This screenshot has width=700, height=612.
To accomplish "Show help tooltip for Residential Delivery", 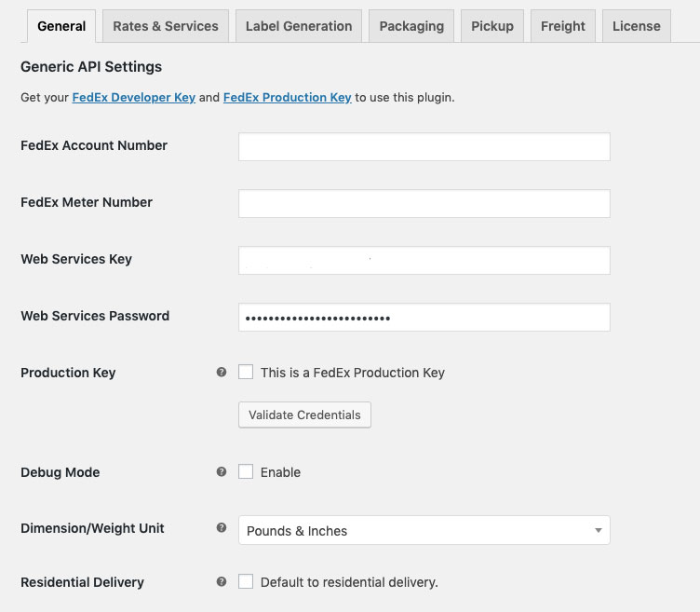I will tap(221, 581).
